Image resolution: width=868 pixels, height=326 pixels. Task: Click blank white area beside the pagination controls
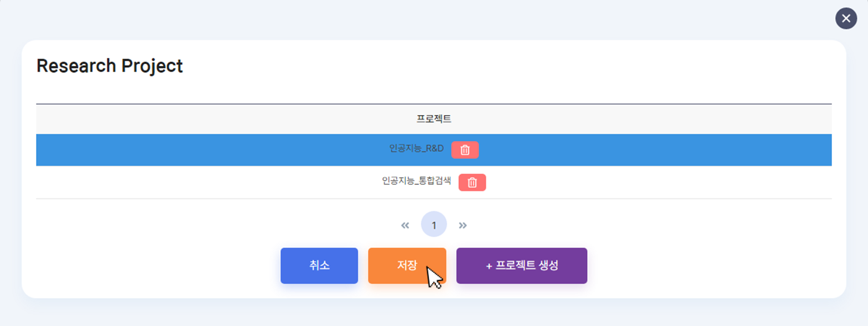(623, 225)
